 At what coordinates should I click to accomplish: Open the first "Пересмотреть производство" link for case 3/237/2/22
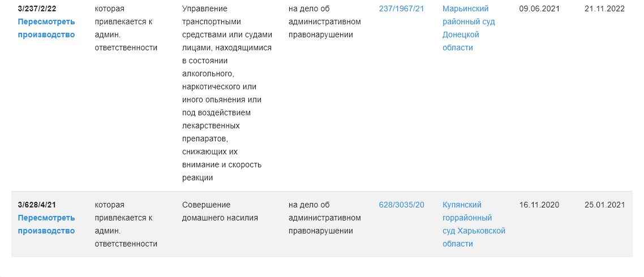pyautogui.click(x=46, y=28)
